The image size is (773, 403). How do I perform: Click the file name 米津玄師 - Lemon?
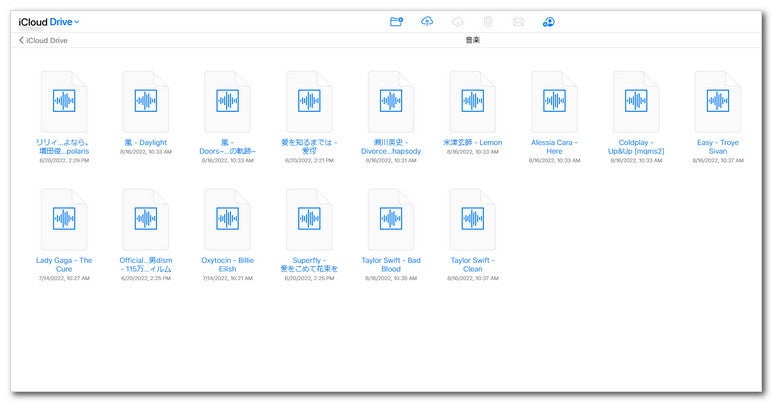point(473,143)
